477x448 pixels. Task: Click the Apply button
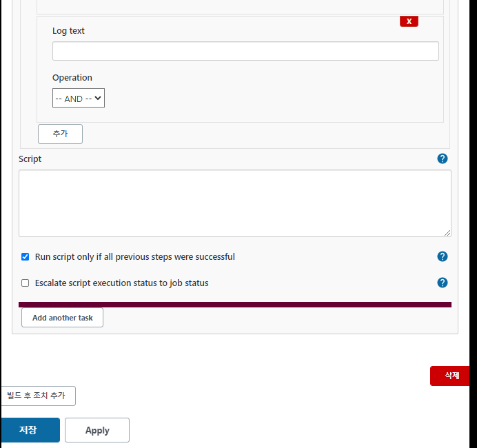pyautogui.click(x=97, y=430)
